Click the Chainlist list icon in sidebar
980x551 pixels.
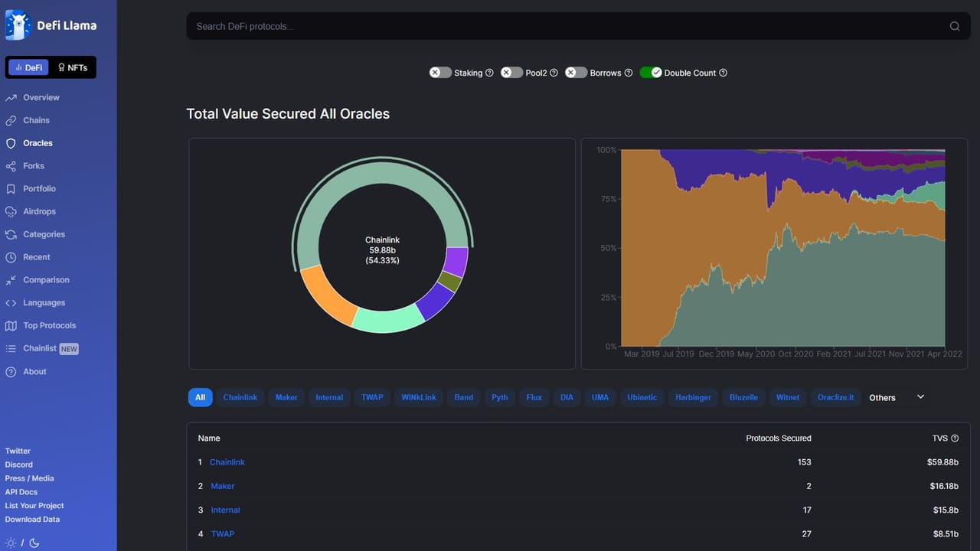point(11,348)
